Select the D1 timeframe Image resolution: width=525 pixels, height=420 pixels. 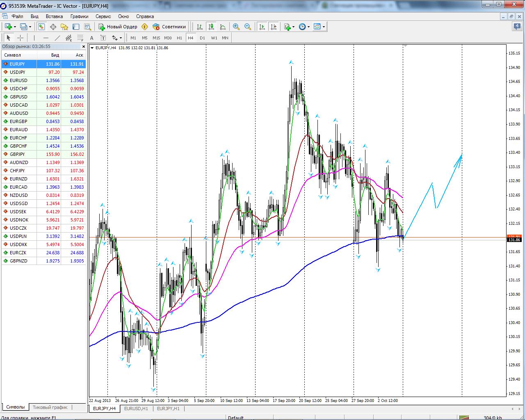(x=202, y=38)
